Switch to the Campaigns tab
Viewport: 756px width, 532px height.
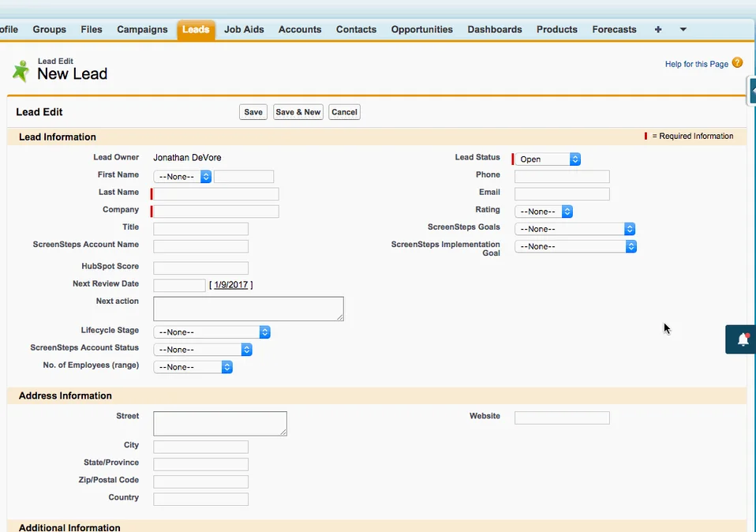pyautogui.click(x=142, y=29)
